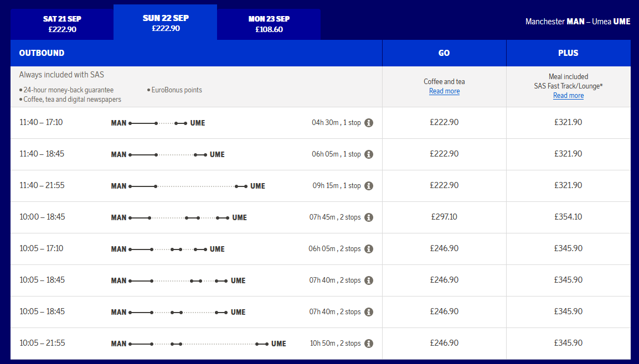Viewport: 639px width, 364px height.
Task: Show details icon for 10:00 – 18:45 flight
Action: 369,217
